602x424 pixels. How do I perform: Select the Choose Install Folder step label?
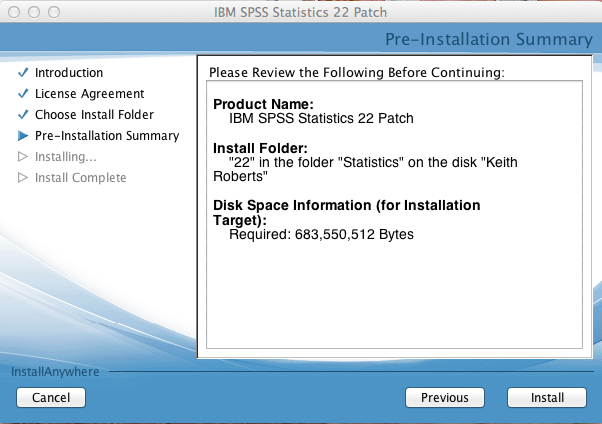tap(94, 114)
